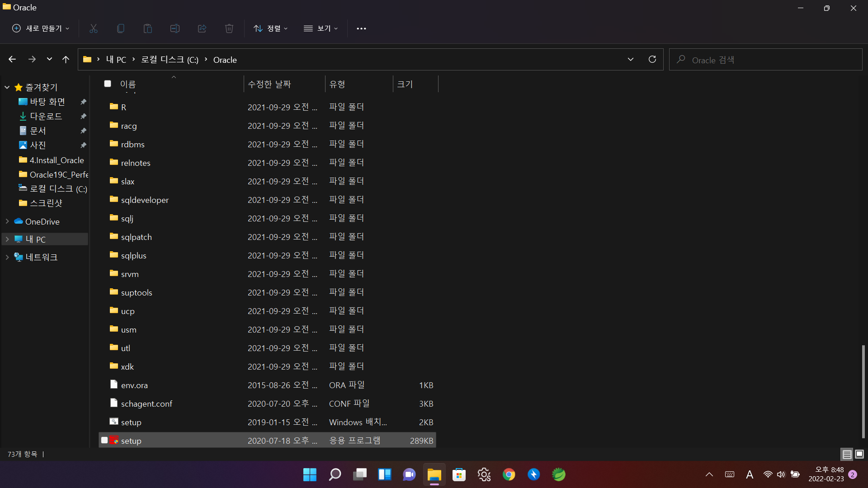
Task: Open the more options ellipsis menu
Action: tap(361, 28)
